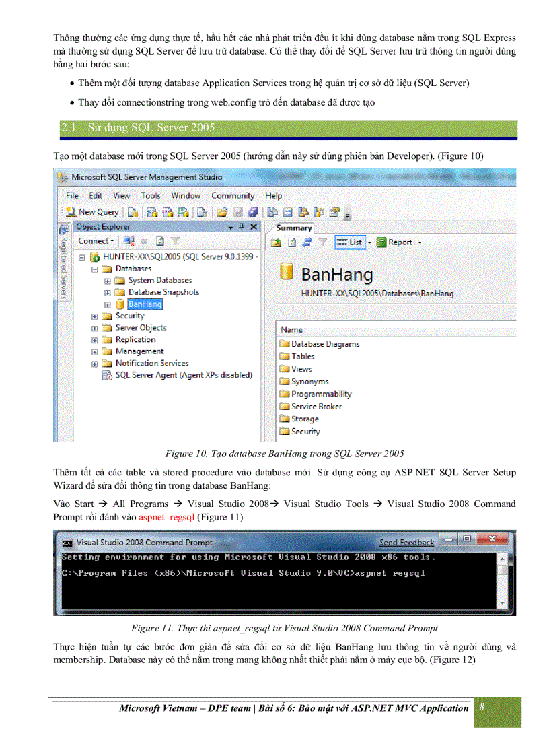Screen dimensions: 549x756
Task: Open the Report dropdown arrow
Action: 420,242
